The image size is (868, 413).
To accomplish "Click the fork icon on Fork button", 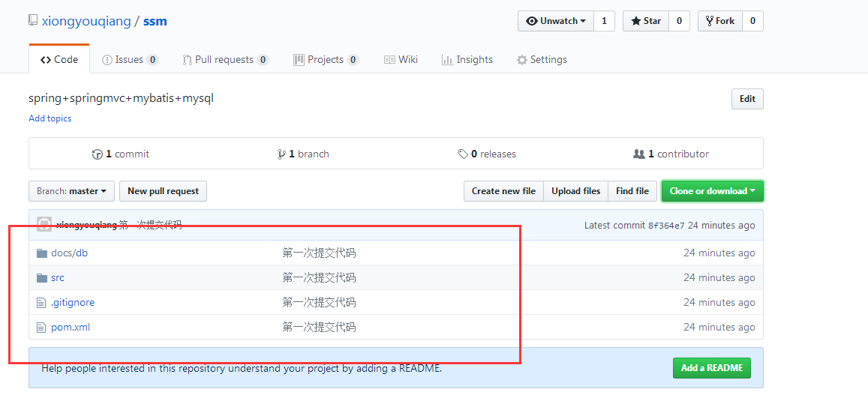I will click(x=709, y=21).
